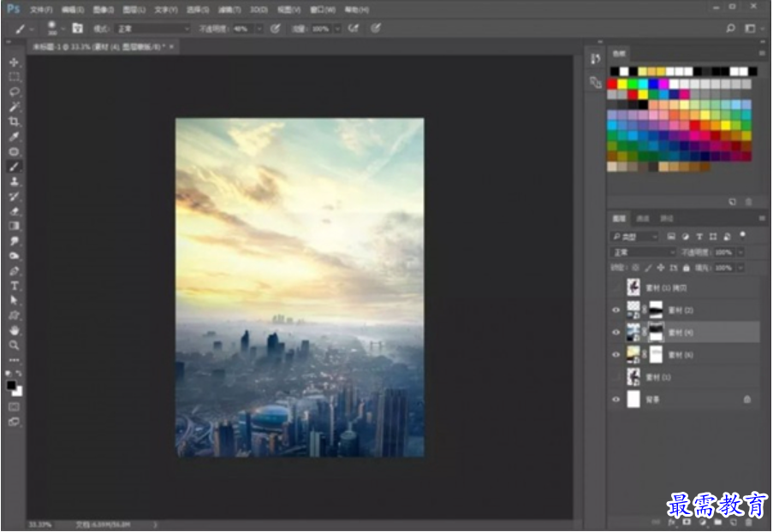Enable airbrush-style build-up effect

pyautogui.click(x=354, y=28)
